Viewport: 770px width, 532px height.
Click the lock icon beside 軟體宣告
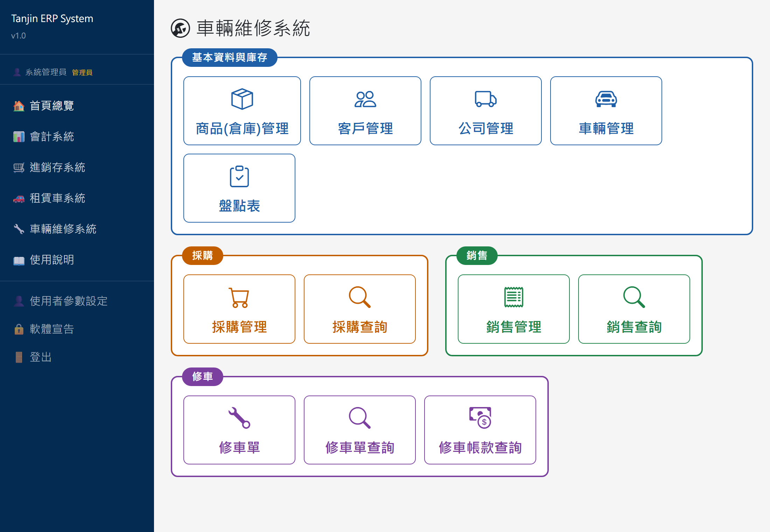click(19, 329)
